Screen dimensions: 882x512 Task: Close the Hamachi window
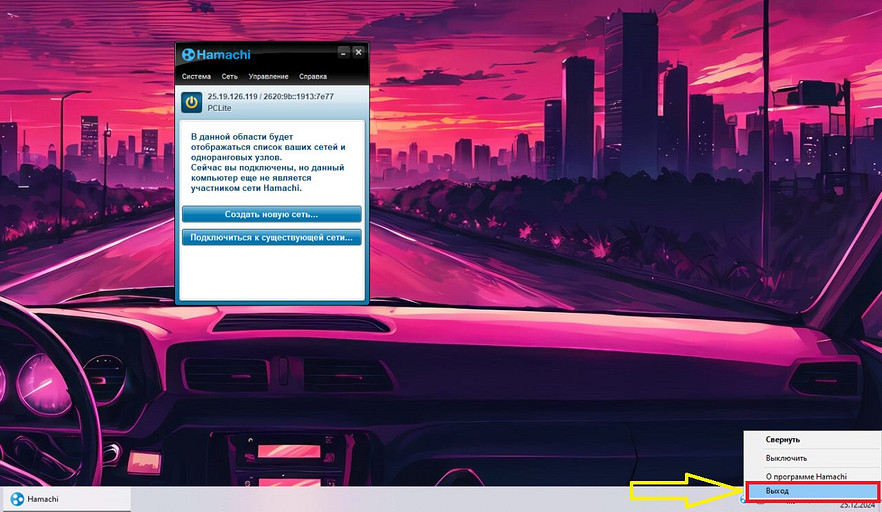[x=358, y=52]
